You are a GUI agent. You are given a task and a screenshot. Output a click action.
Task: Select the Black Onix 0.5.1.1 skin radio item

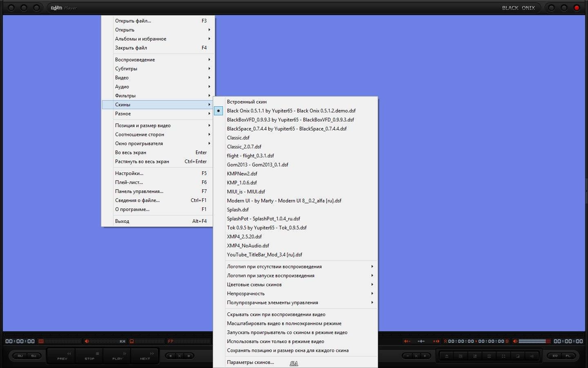click(x=295, y=111)
